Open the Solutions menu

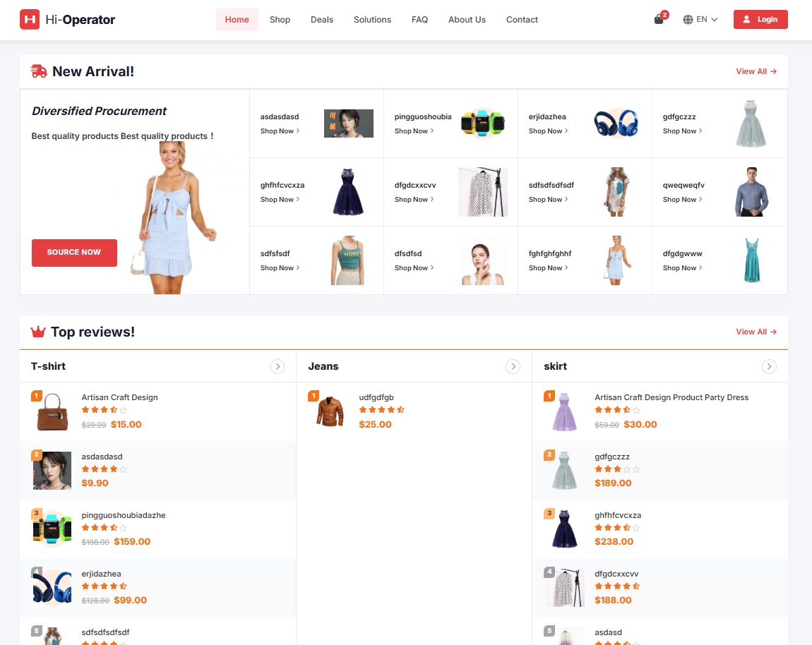pos(372,20)
